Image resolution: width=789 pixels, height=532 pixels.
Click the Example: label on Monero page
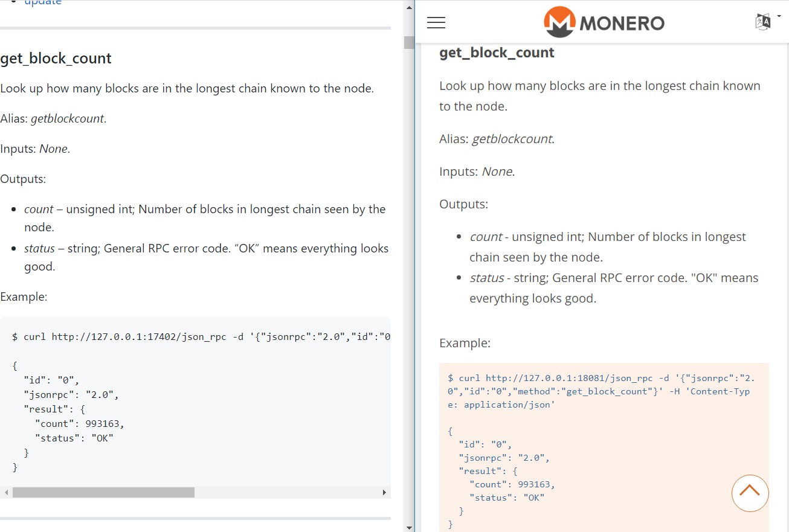click(465, 343)
